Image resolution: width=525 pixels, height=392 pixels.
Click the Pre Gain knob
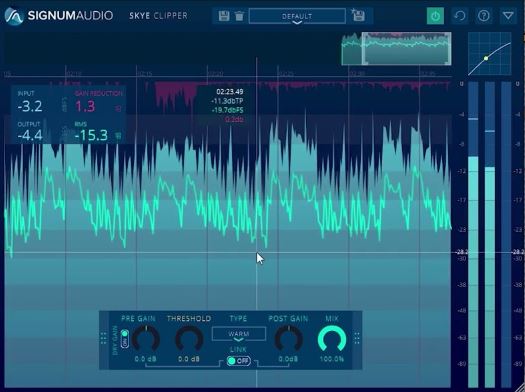(146, 339)
